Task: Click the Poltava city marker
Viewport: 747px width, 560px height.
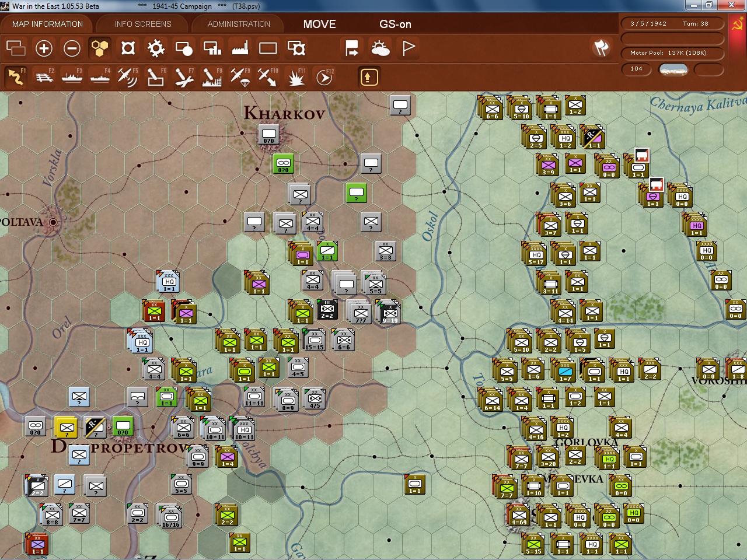Action: pyautogui.click(x=53, y=222)
